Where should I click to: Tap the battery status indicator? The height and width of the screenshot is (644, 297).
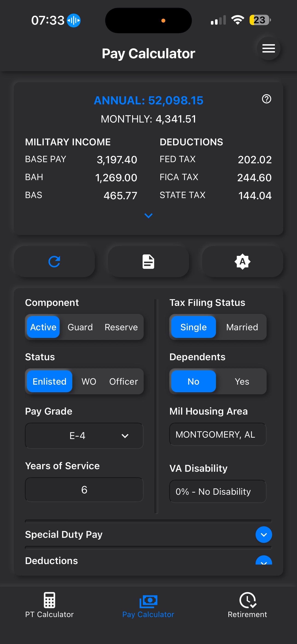[x=260, y=20]
